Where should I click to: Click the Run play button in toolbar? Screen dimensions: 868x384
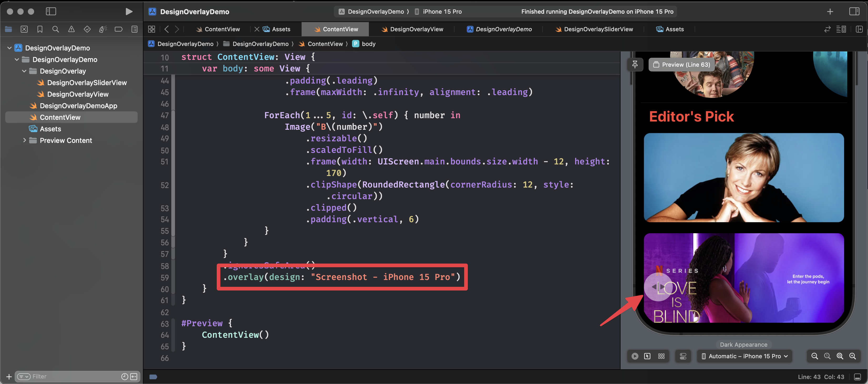pyautogui.click(x=129, y=12)
